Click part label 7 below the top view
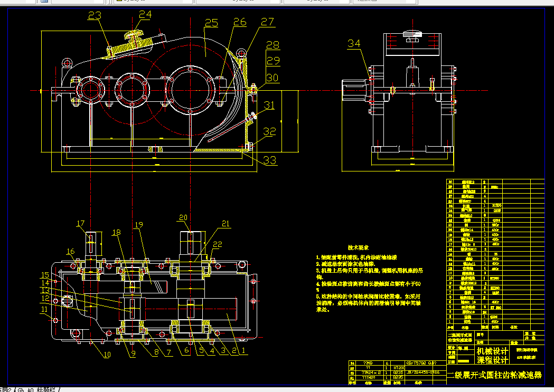 (169, 352)
